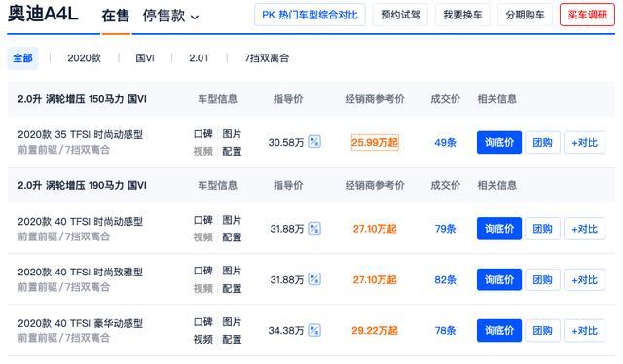Open calculator icon for 40 TFSI 时尚致雅型
Screen dimensions: 623x364
[314, 279]
